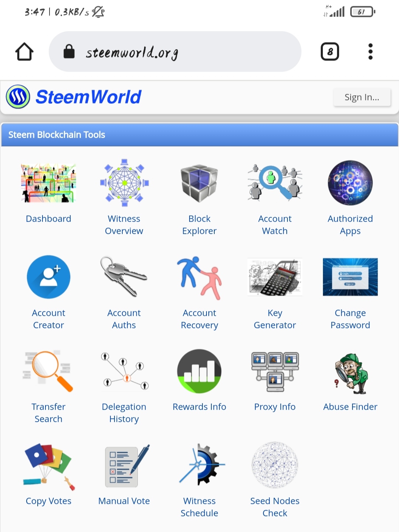Viewport: 399px width, 532px height.
Task: Tap the muted notification bell status icon
Action: coord(98,12)
